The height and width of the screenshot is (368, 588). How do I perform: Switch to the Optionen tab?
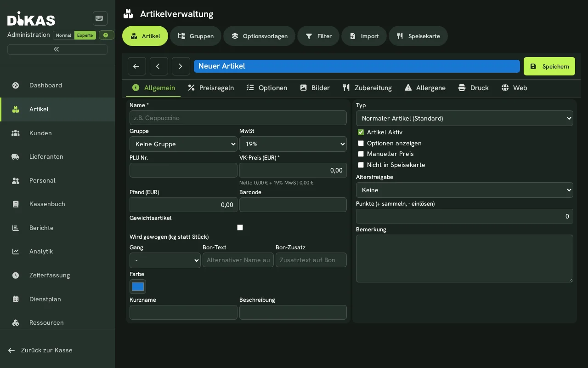267,88
